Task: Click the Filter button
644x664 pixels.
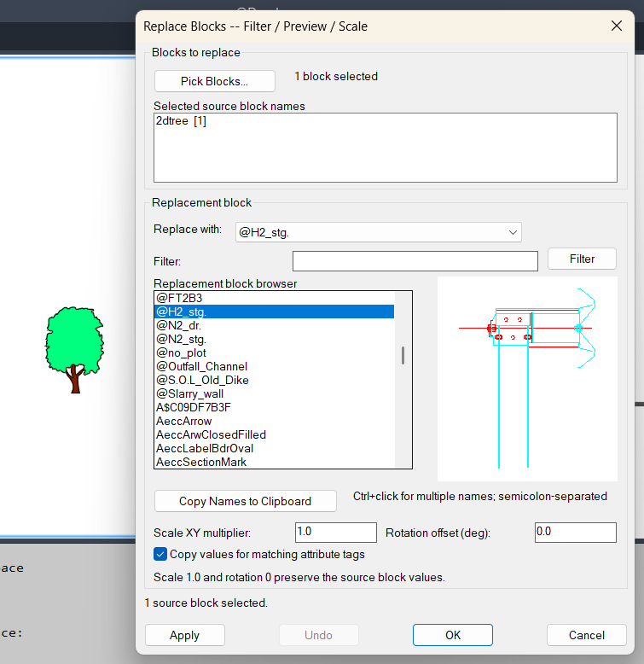Action: 582,259
